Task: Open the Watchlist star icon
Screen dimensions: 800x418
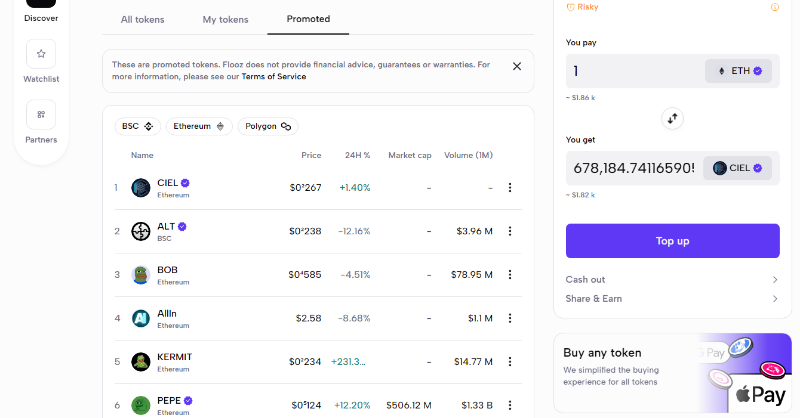Action: pyautogui.click(x=41, y=54)
